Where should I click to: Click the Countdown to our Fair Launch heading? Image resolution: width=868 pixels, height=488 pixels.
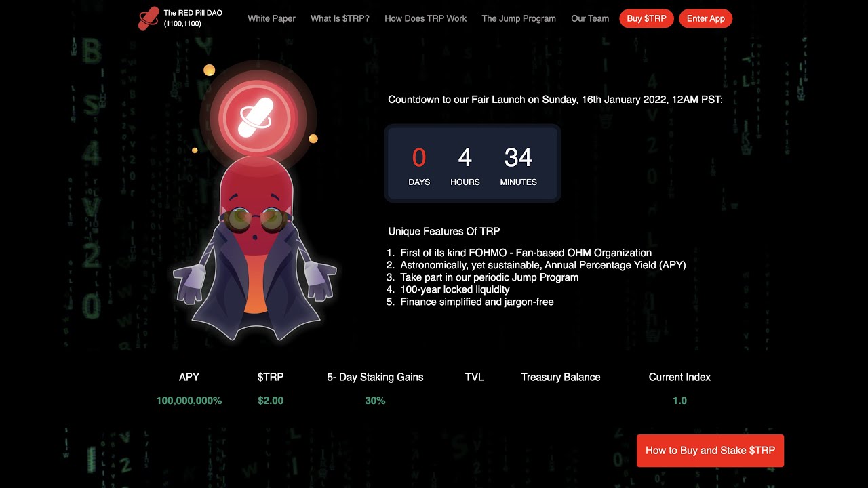point(555,100)
